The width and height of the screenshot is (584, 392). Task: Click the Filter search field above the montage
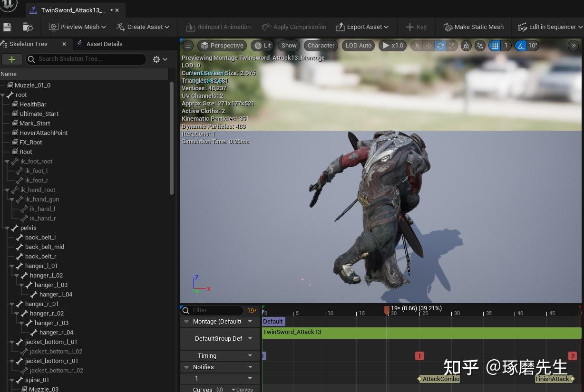click(x=213, y=310)
